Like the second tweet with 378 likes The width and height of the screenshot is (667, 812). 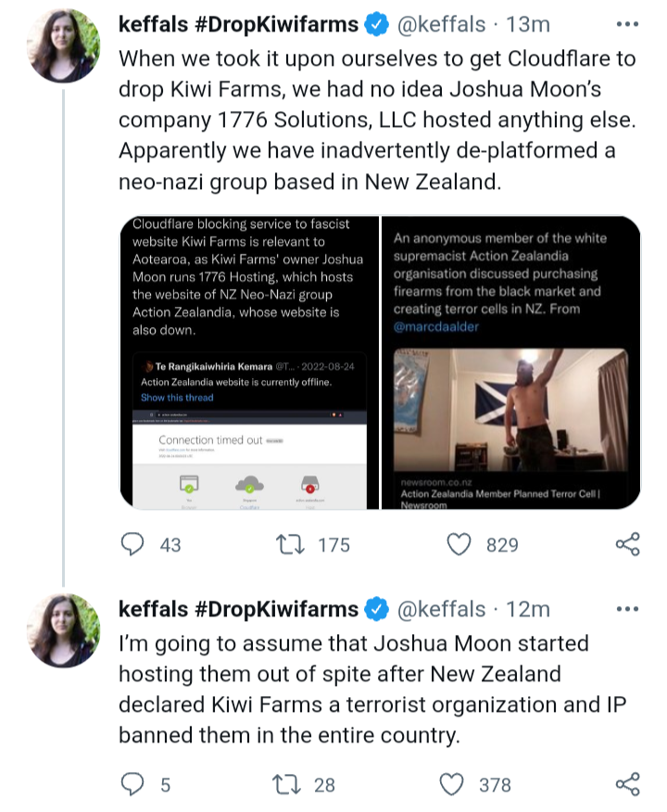pos(452,785)
